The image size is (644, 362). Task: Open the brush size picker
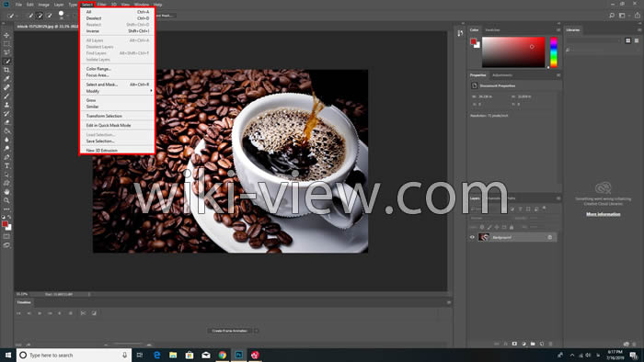(x=62, y=16)
